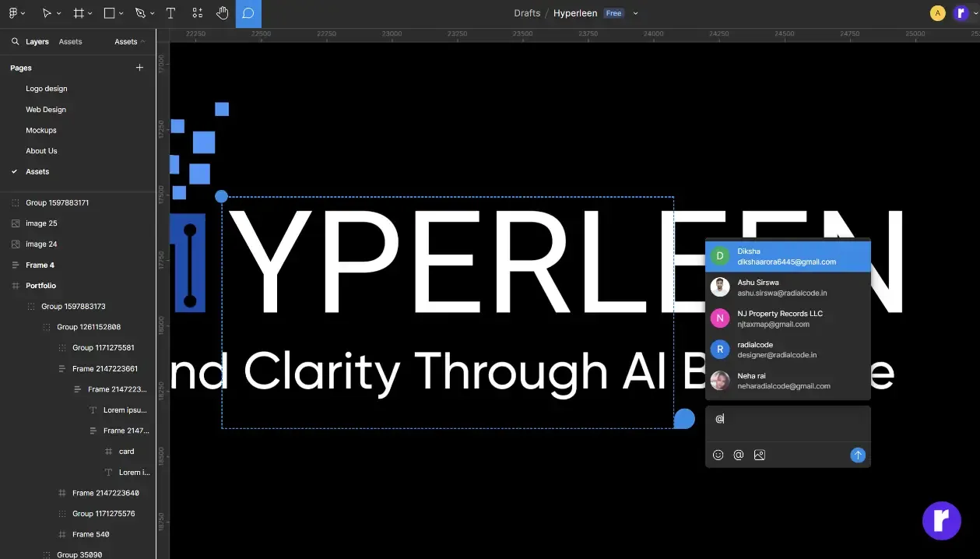The width and height of the screenshot is (980, 559).
Task: Open the emoji picker in the comment box
Action: tap(718, 455)
